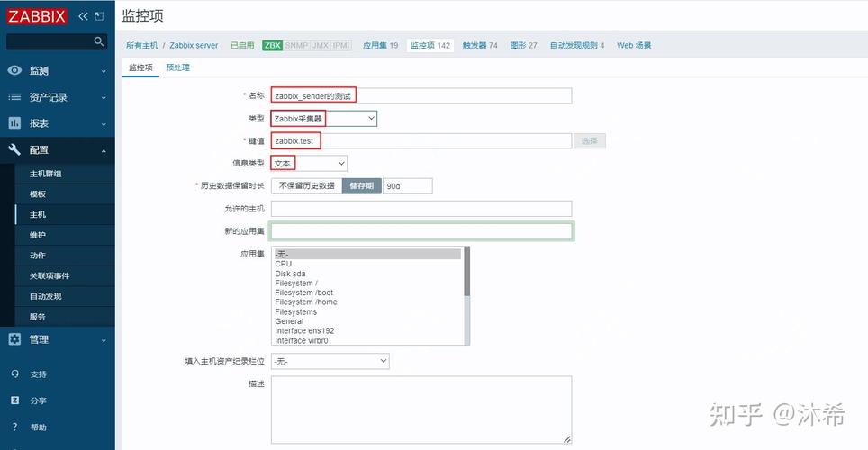The width and height of the screenshot is (868, 450).
Task: Select the 储存期 option
Action: (362, 186)
